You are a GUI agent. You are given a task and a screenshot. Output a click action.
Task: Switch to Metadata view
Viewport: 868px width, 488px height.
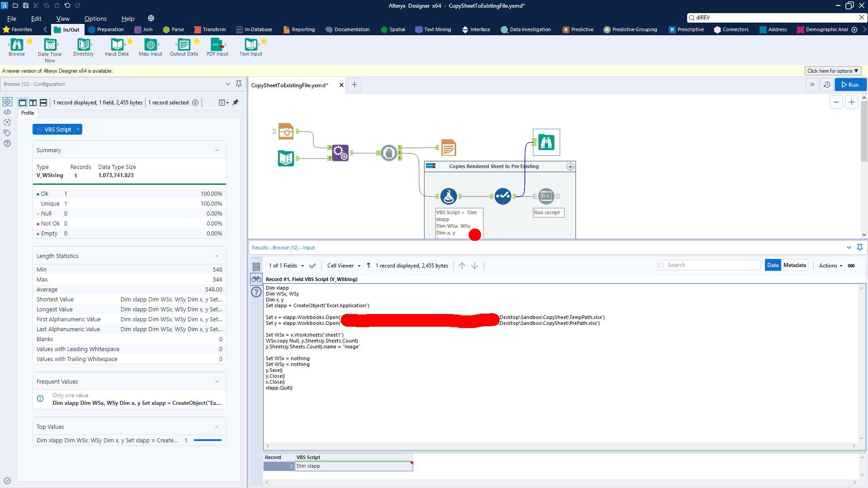[x=794, y=265]
